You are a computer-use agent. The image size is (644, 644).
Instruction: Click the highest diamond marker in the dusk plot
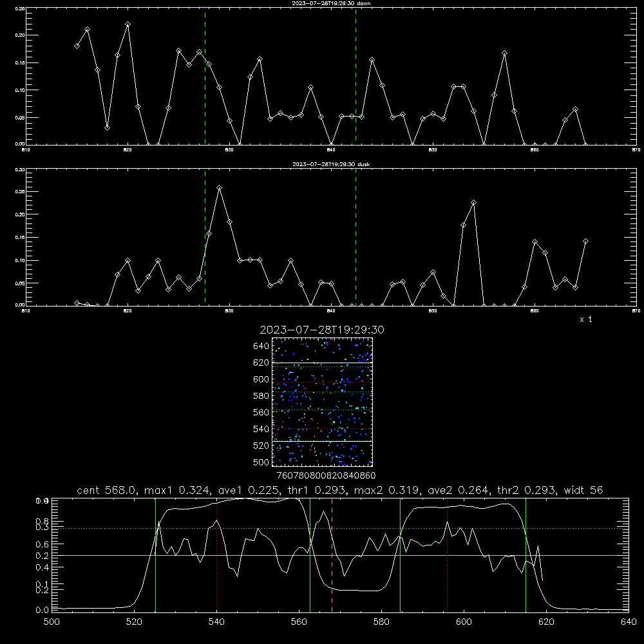tap(220, 187)
